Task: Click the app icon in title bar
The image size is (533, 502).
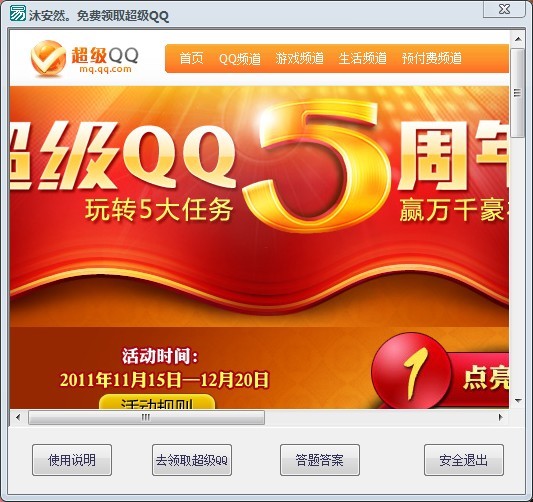Action: 17,13
